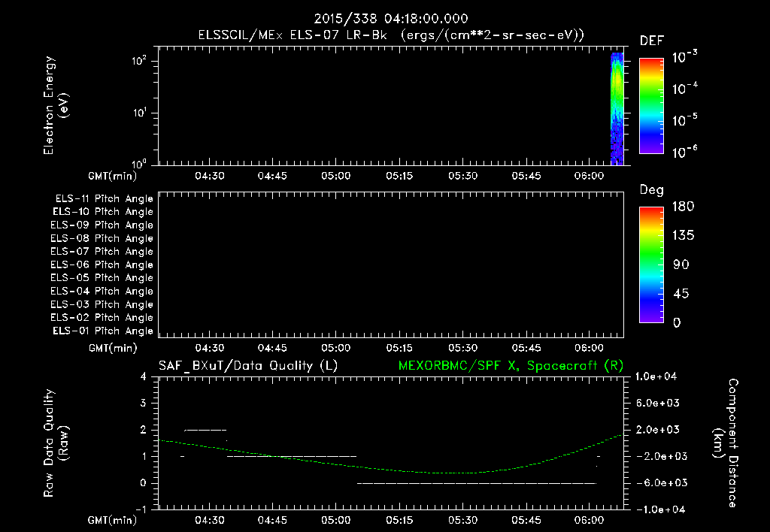Select the electron spectrogram data near 06:05
The height and width of the screenshot is (532, 770).
(617, 109)
